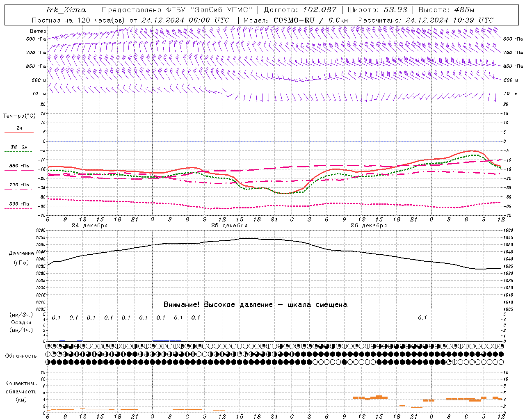Click the dashed line sample under "Td 2м" legend
Viewport: 525px width, 420px height.
(19, 152)
